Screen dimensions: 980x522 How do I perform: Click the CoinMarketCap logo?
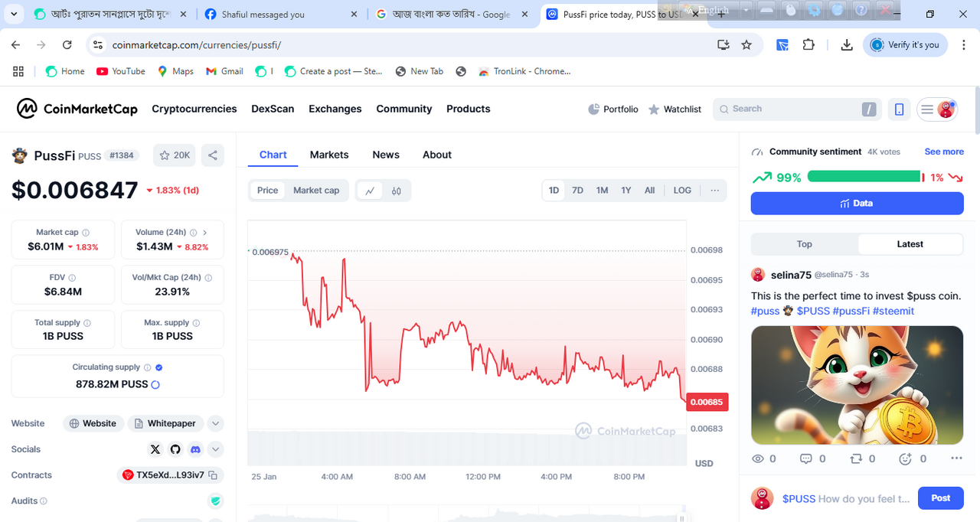tap(77, 109)
